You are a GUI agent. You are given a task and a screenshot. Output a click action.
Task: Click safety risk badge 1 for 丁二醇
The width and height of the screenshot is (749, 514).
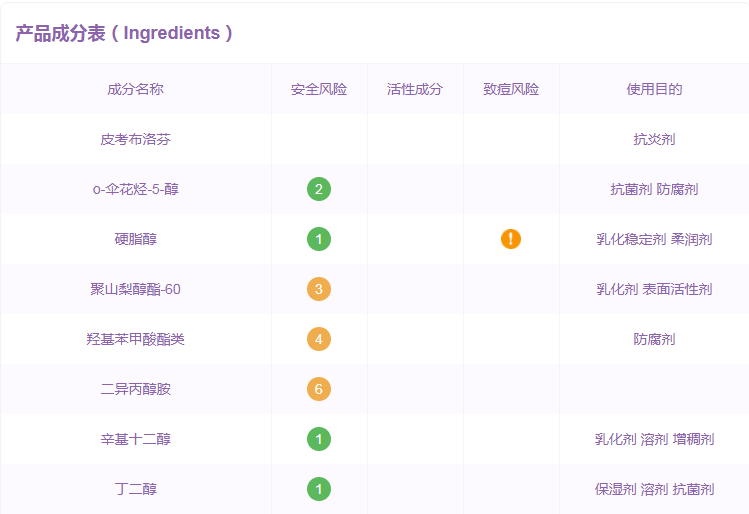(x=319, y=489)
